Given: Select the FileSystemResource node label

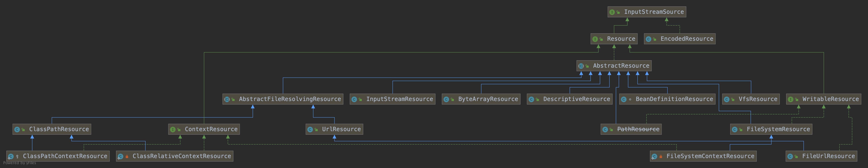Looking at the screenshot, I should pyautogui.click(x=778, y=129).
